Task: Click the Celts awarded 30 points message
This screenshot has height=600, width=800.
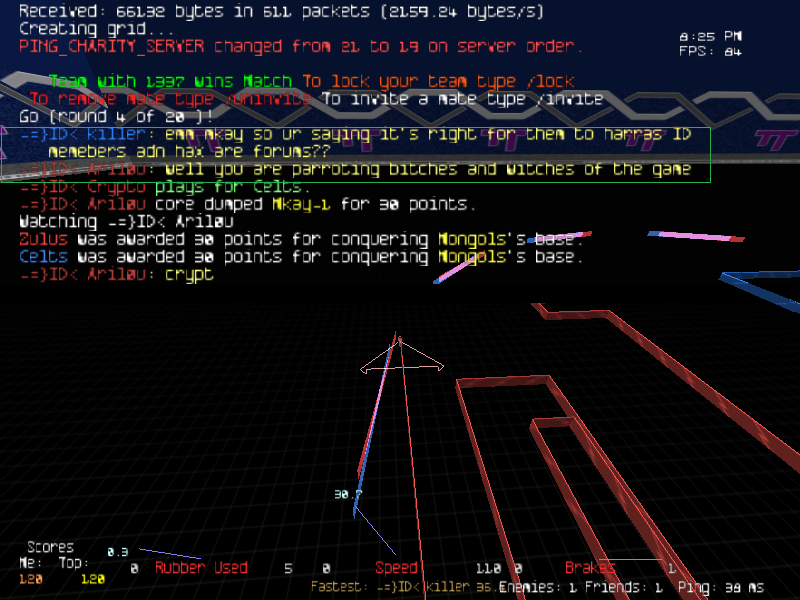Action: pos(300,257)
